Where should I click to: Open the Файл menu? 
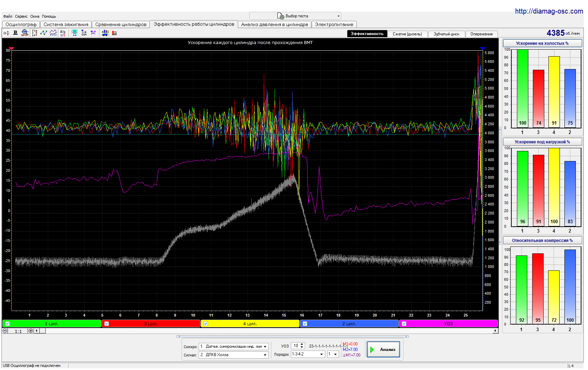8,16
